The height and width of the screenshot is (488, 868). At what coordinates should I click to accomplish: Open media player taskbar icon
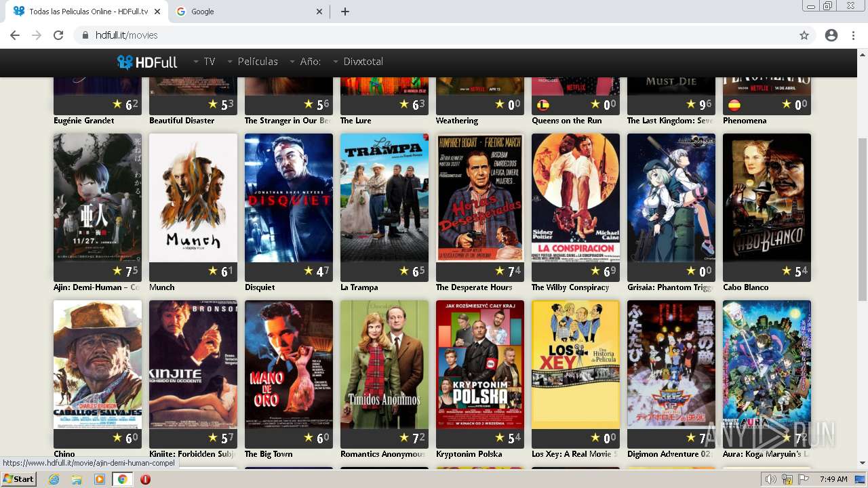pos(100,479)
